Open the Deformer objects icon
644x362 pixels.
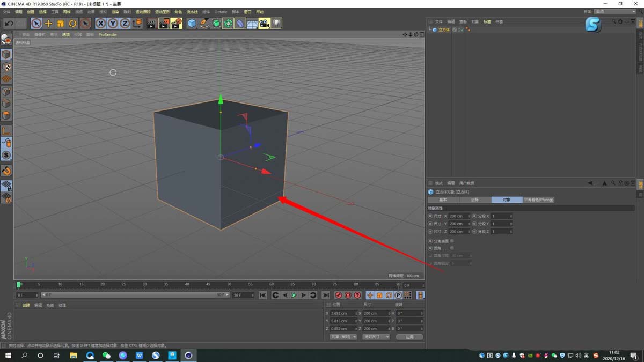(240, 23)
